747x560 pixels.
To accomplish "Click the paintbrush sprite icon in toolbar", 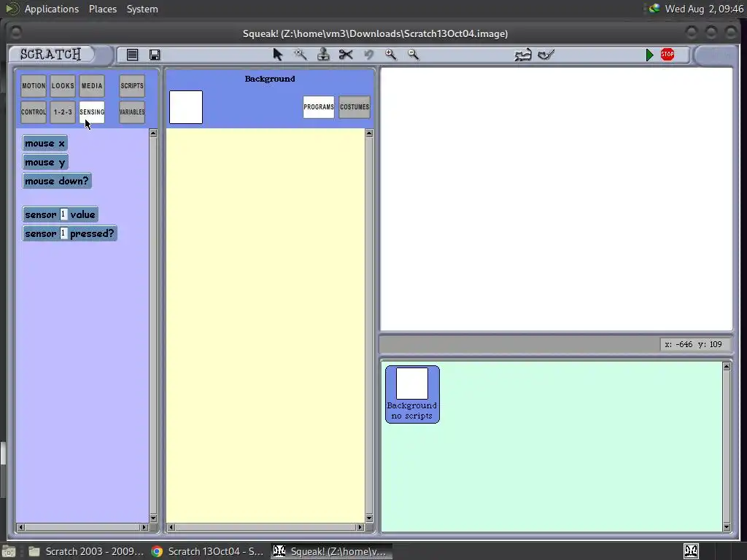I will point(546,55).
